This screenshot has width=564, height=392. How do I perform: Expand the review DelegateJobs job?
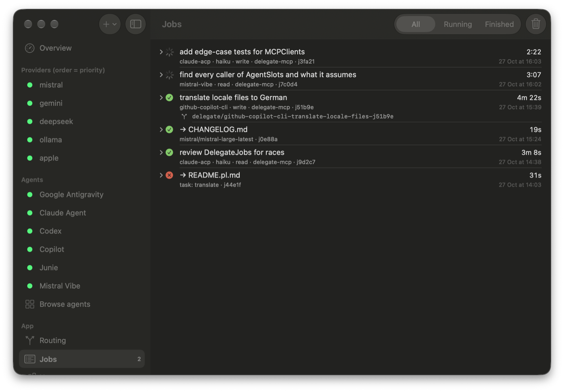(161, 153)
